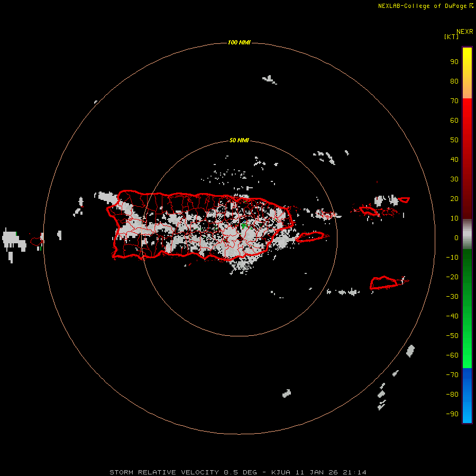Click the -10 value on the velocity scale

click(452, 258)
